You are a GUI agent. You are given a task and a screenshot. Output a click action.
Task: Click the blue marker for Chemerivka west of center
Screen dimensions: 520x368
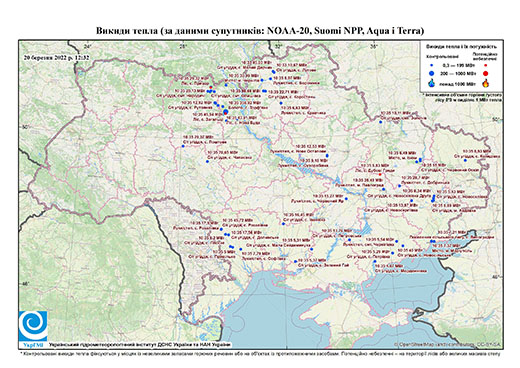[x=207, y=162]
